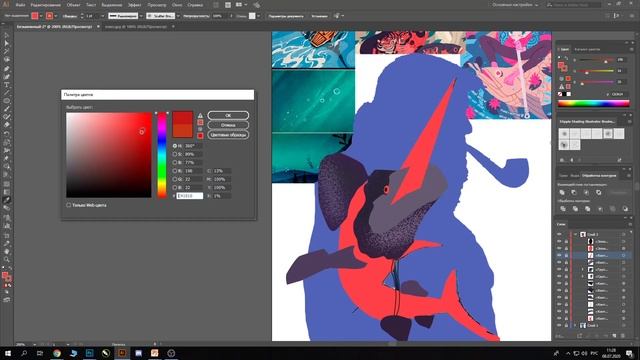The image size is (640, 360).
Task: Select the Zoom magnifier tool
Action: pyautogui.click(x=7, y=259)
